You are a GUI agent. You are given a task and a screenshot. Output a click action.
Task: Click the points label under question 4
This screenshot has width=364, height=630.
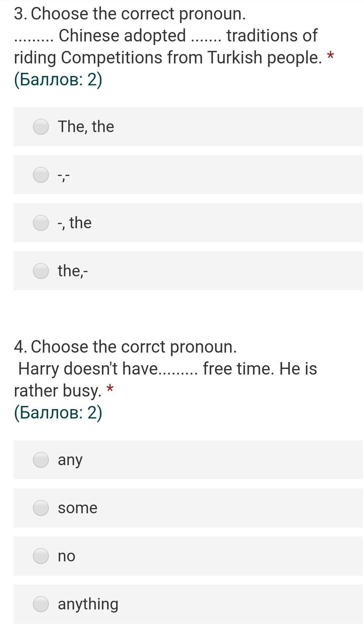(x=58, y=413)
